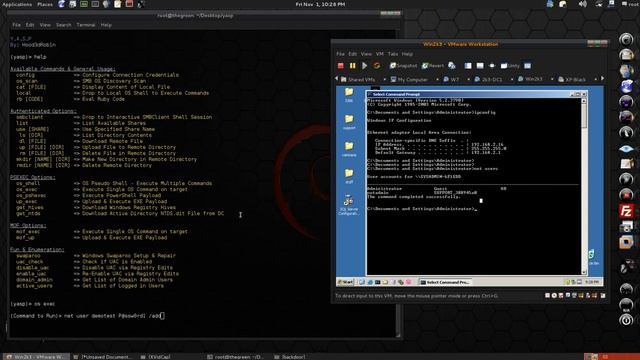Open the first folder on the guest desktop
This screenshot has height=360, width=640.
[349, 95]
